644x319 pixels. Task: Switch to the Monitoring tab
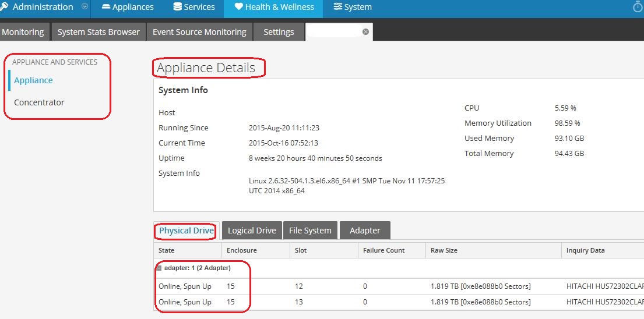pos(23,32)
